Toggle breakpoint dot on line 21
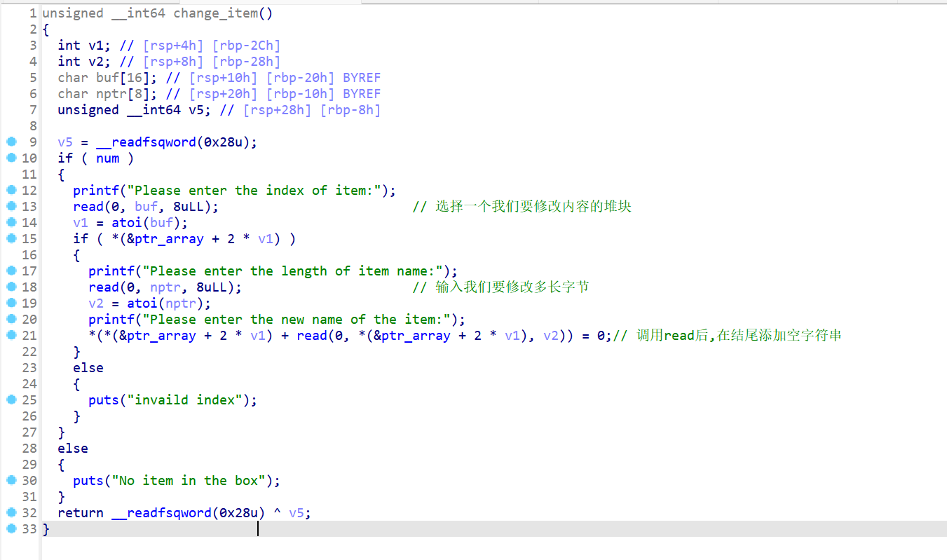947x560 pixels. 11,335
